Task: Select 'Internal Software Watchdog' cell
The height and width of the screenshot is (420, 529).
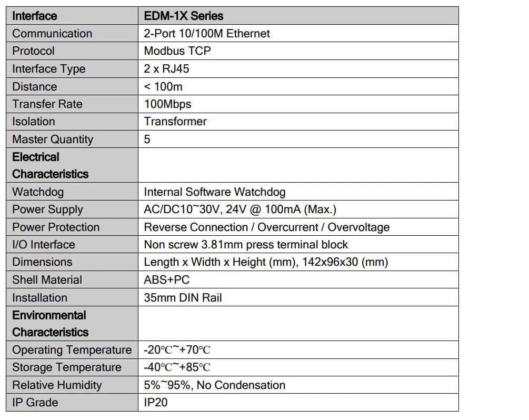Action: 298,192
